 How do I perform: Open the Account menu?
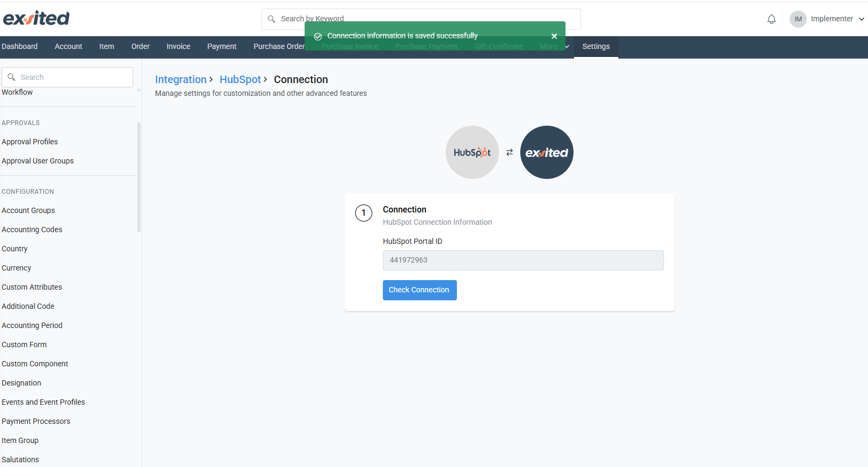pos(68,46)
